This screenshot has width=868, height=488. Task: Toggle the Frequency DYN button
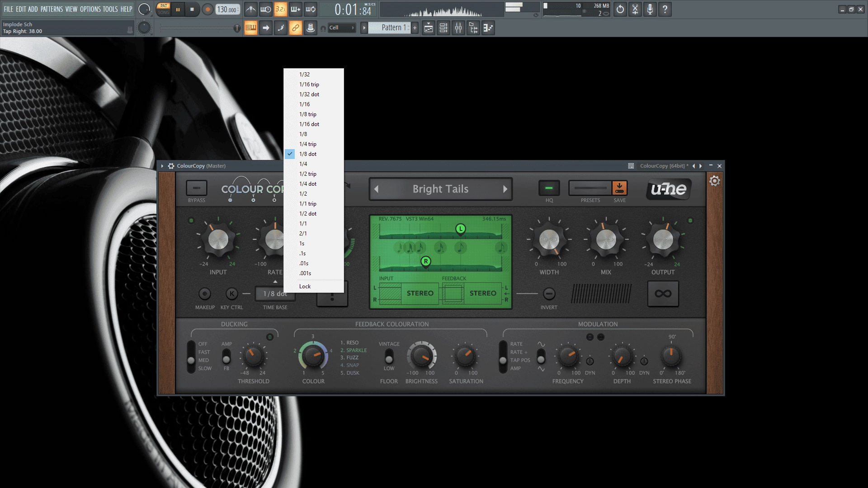tap(590, 361)
